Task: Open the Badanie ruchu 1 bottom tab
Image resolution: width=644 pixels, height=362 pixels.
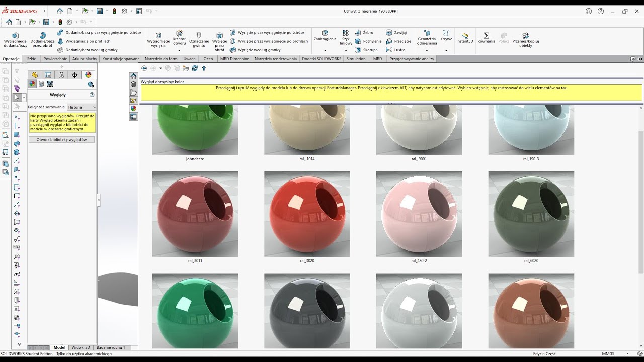Action: (111, 347)
